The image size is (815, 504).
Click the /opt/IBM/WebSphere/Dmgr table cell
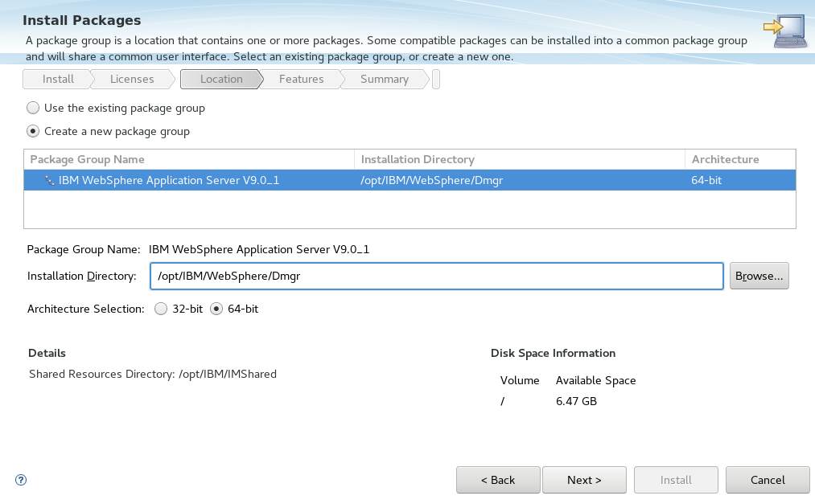[431, 181]
